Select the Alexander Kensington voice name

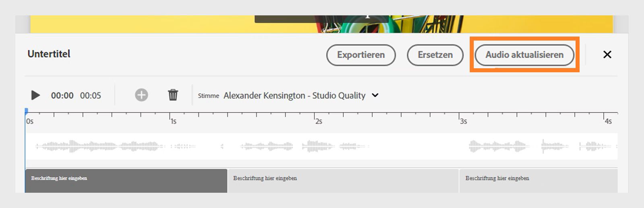(294, 96)
